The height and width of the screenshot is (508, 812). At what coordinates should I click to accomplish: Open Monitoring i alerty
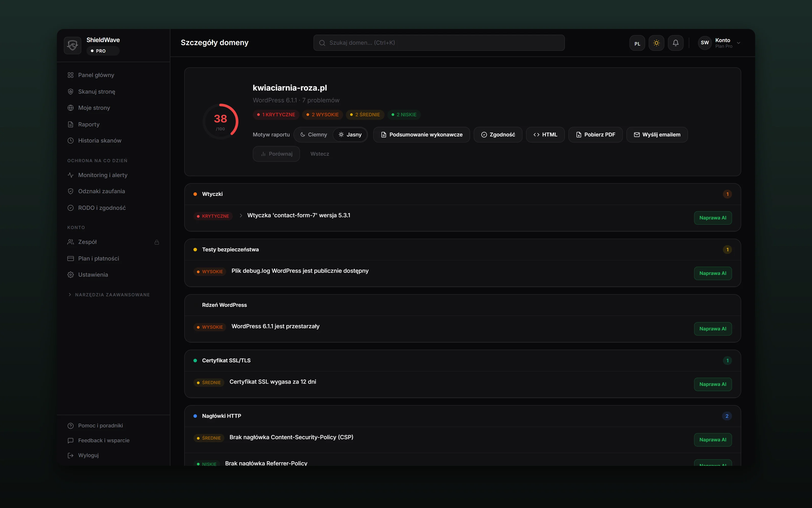pos(113,175)
